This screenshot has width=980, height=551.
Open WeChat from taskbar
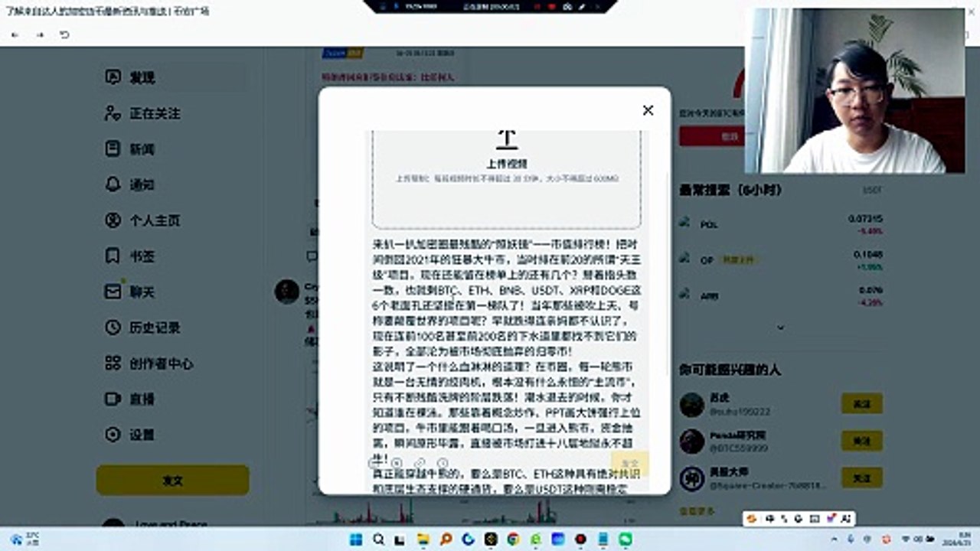(x=626, y=540)
